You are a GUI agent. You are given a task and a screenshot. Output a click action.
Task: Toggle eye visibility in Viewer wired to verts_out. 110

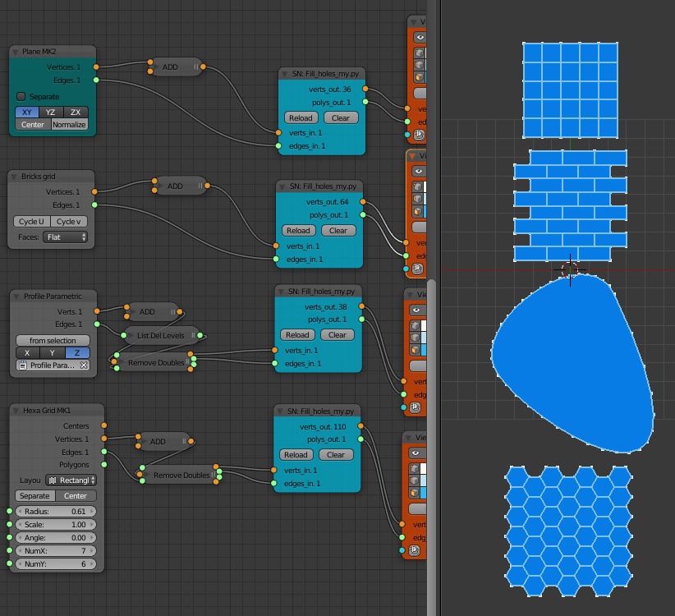coord(415,453)
